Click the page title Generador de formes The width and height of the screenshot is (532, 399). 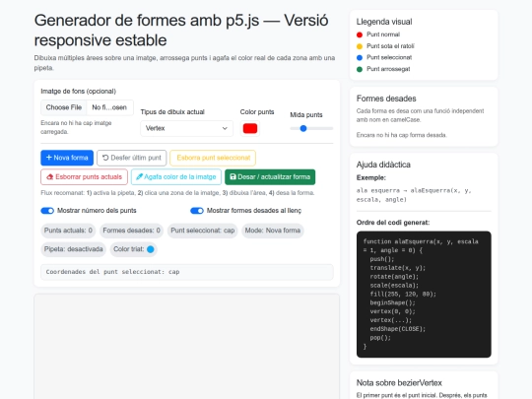181,30
